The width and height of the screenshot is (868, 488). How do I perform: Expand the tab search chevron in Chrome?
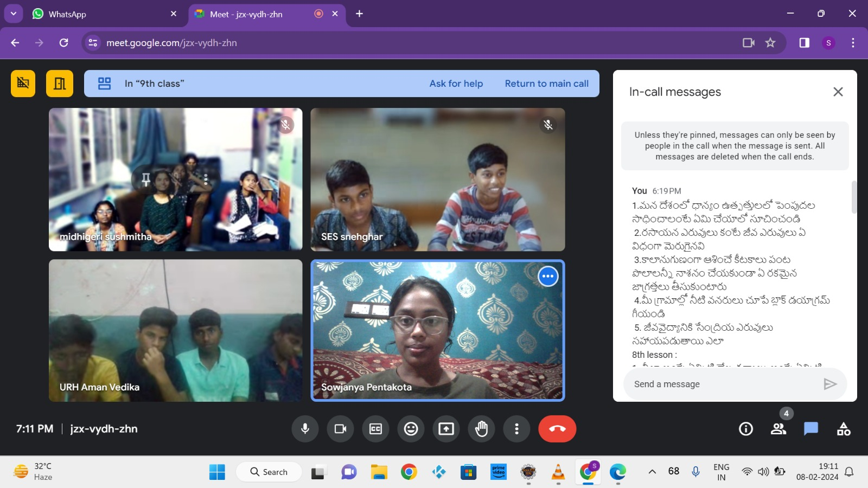[14, 14]
